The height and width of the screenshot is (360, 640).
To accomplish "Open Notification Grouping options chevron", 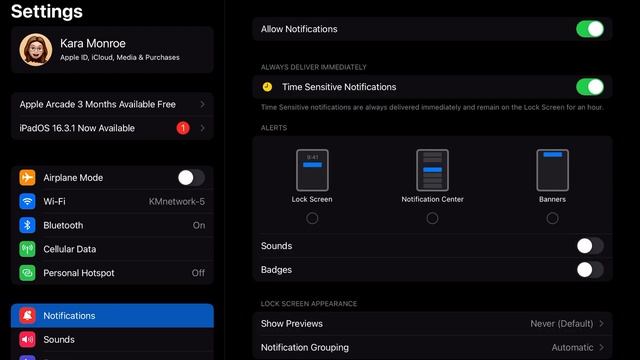I will [x=601, y=347].
